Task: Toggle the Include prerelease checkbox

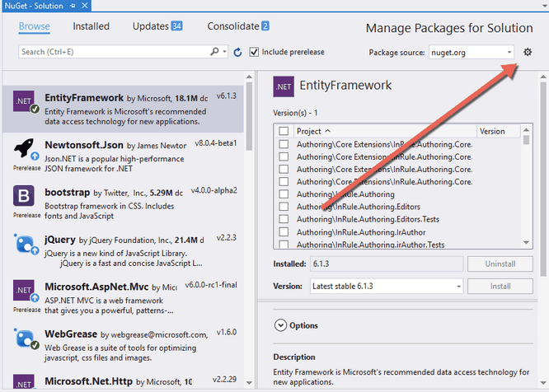Action: pos(254,52)
